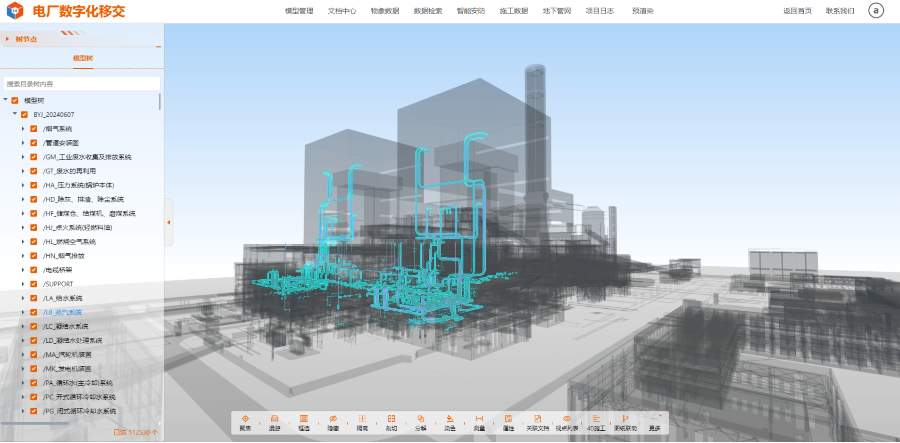Open the 文档中心 menu item

341,11
